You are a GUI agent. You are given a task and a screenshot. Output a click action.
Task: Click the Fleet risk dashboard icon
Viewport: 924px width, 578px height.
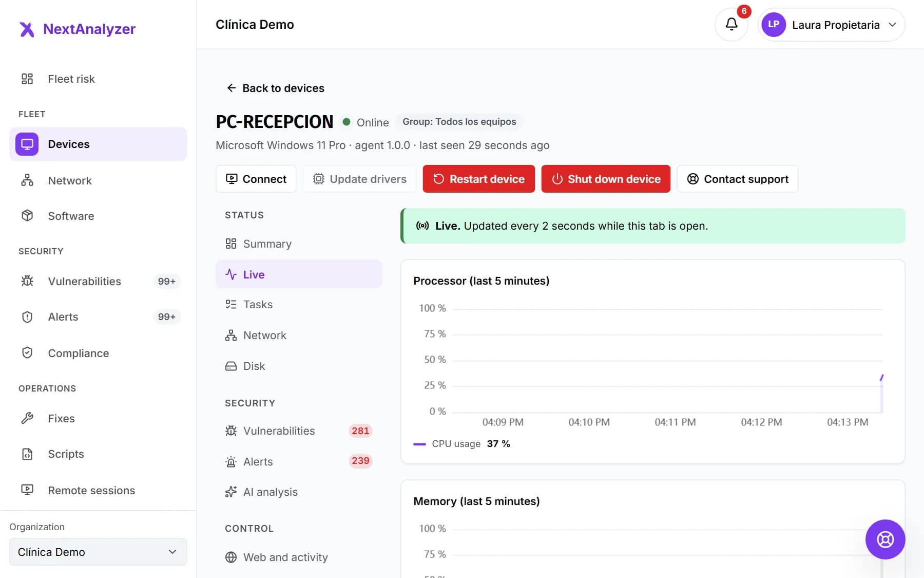[x=27, y=79]
